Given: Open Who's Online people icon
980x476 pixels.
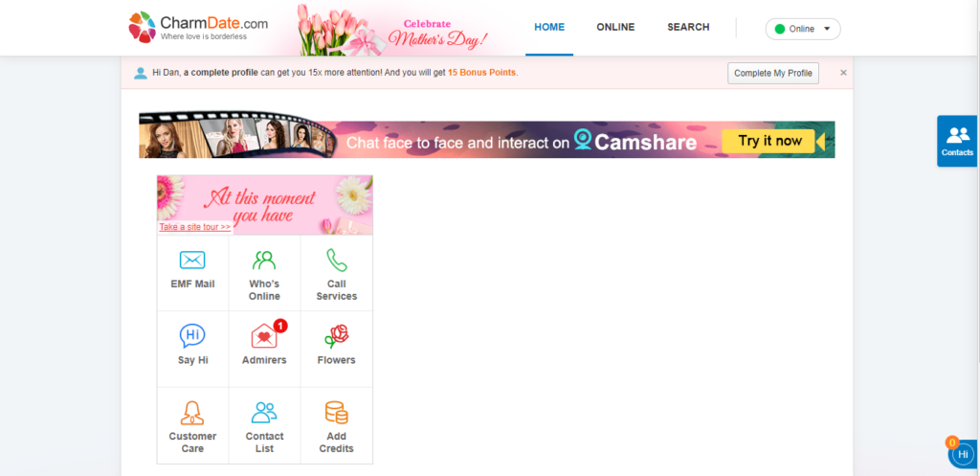Looking at the screenshot, I should 264,261.
